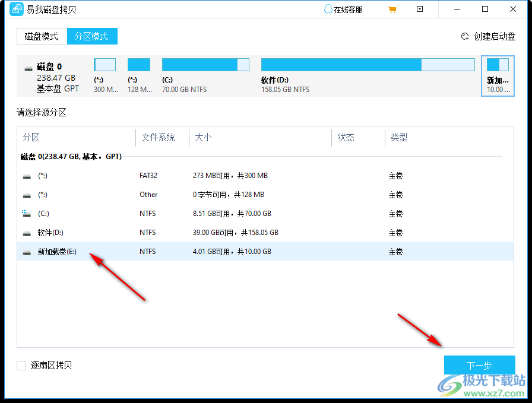This screenshot has height=403, width=532.
Task: Click the orange shopping cart icon
Action: point(392,9)
